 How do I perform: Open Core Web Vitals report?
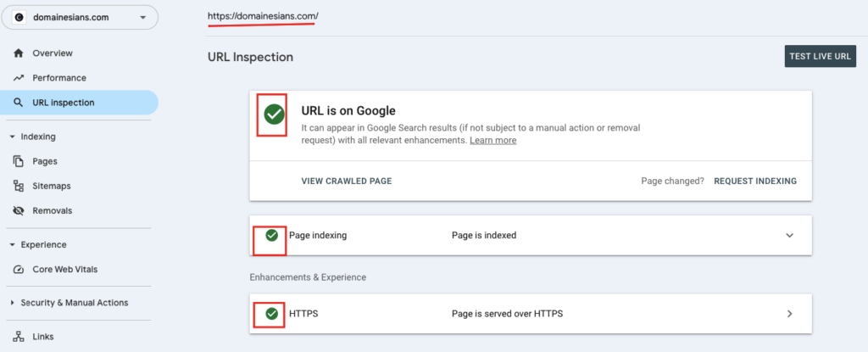click(x=64, y=270)
